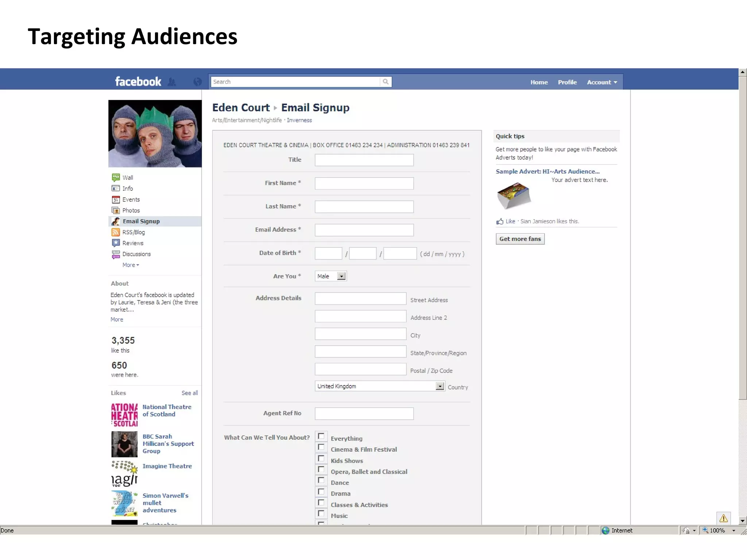Click the scrollbar up arrow

pyautogui.click(x=743, y=72)
